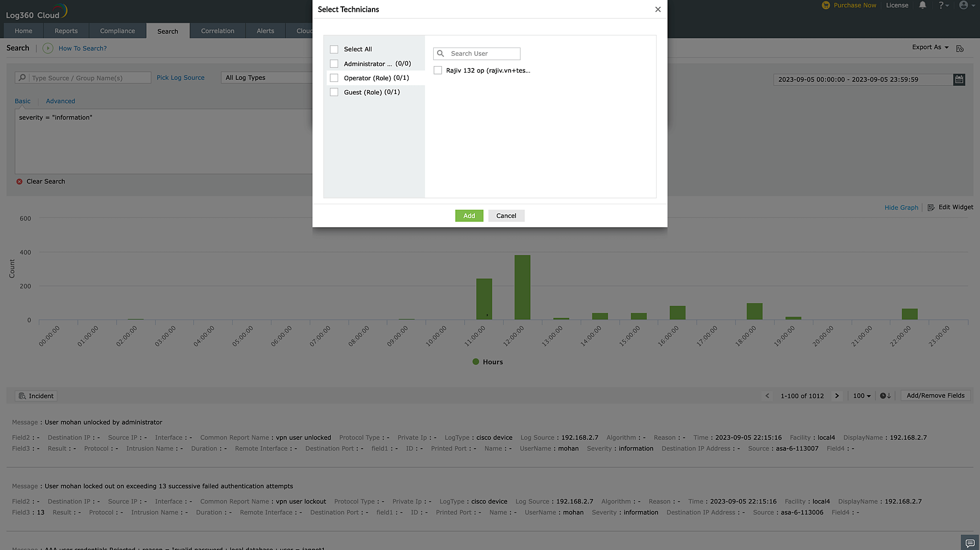Click the red Clear Search icon

(20, 182)
